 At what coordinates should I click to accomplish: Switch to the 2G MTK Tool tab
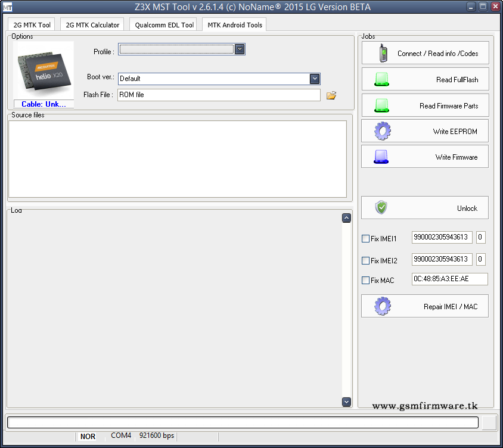[x=32, y=24]
